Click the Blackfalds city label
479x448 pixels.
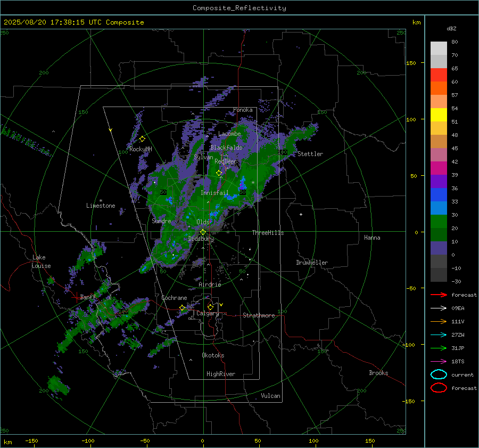[x=226, y=148]
